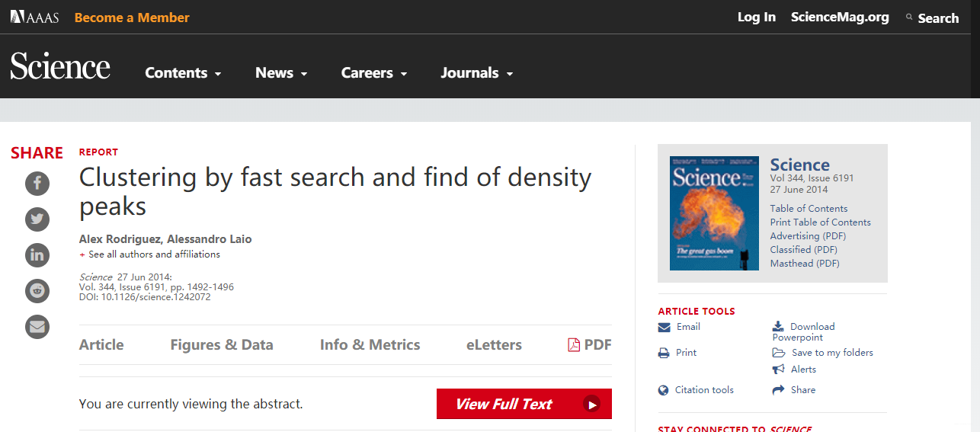Click Become a Member link

[x=132, y=18]
